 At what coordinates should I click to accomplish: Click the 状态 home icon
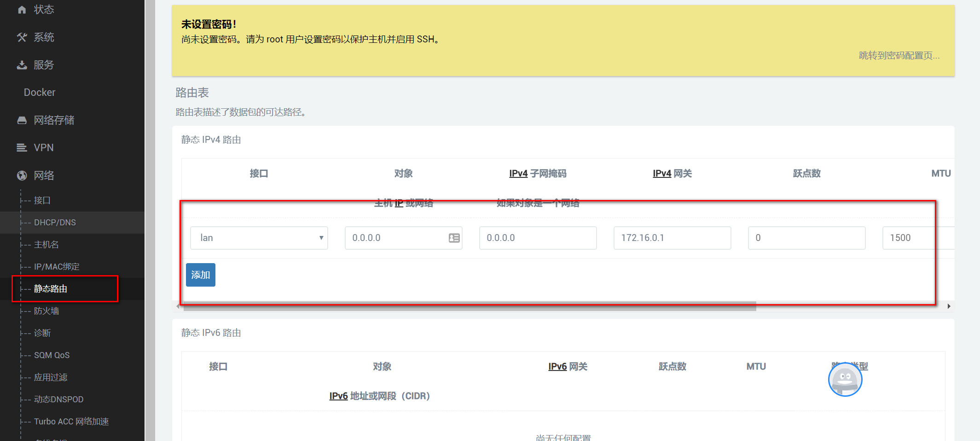(x=22, y=9)
